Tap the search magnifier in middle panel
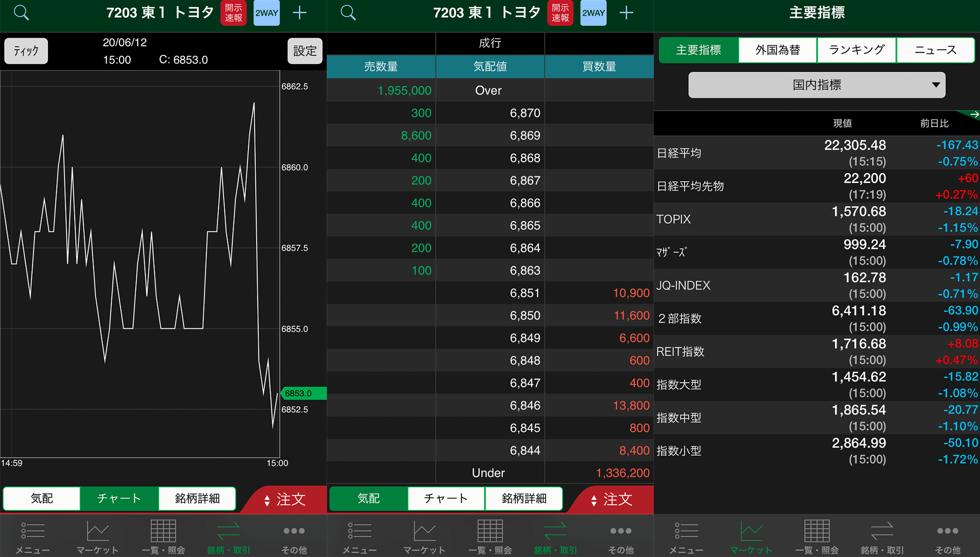 pyautogui.click(x=348, y=13)
